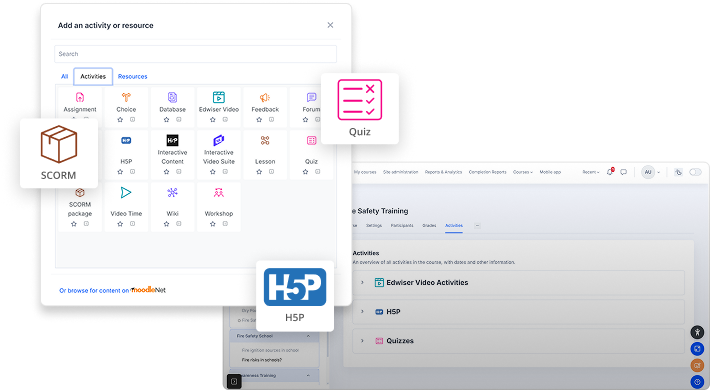
Task: Open Site administration in navbar
Action: [x=400, y=172]
